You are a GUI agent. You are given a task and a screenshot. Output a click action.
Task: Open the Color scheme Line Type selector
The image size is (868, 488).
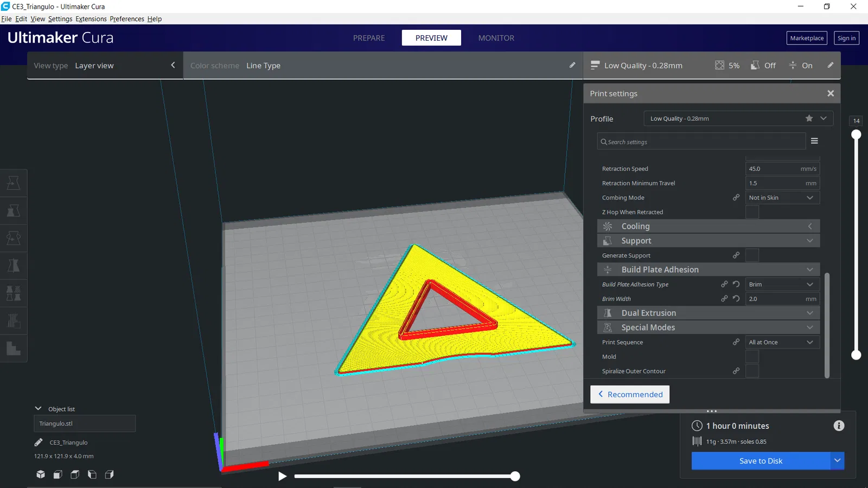click(383, 66)
